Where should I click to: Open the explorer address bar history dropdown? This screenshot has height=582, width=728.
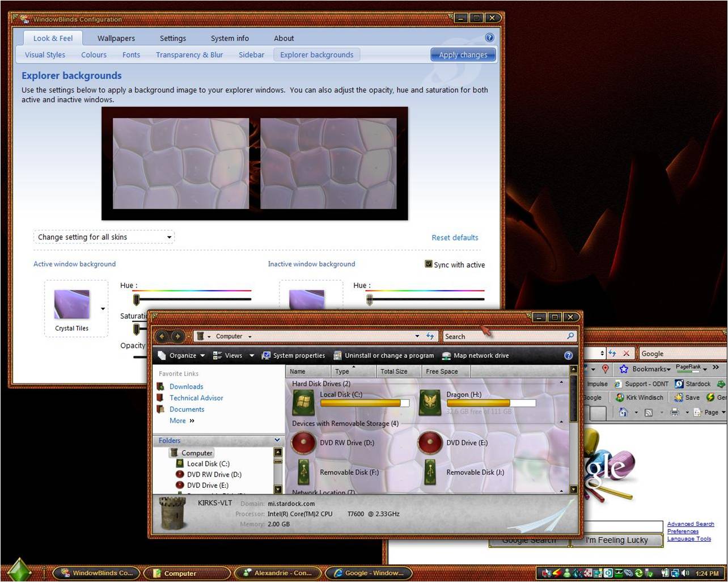(417, 336)
